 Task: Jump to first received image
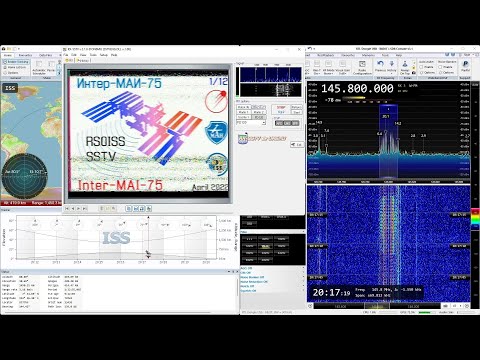coord(67,209)
